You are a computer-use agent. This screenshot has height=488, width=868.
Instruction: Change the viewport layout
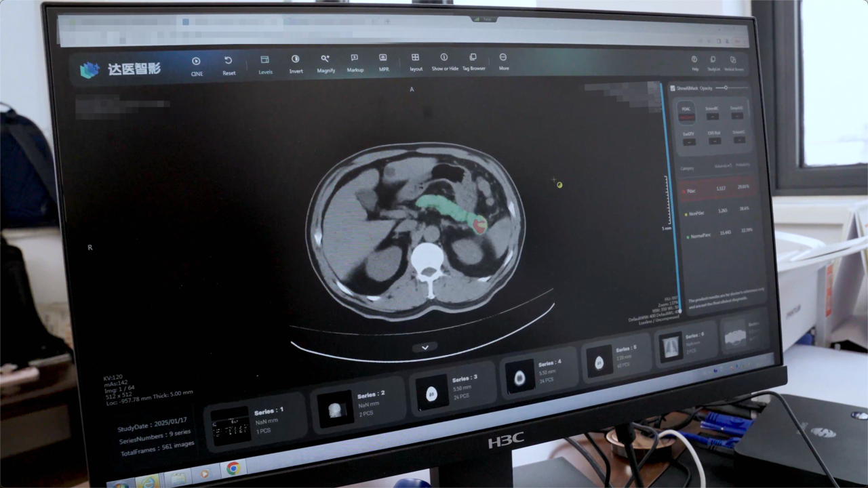[416, 62]
